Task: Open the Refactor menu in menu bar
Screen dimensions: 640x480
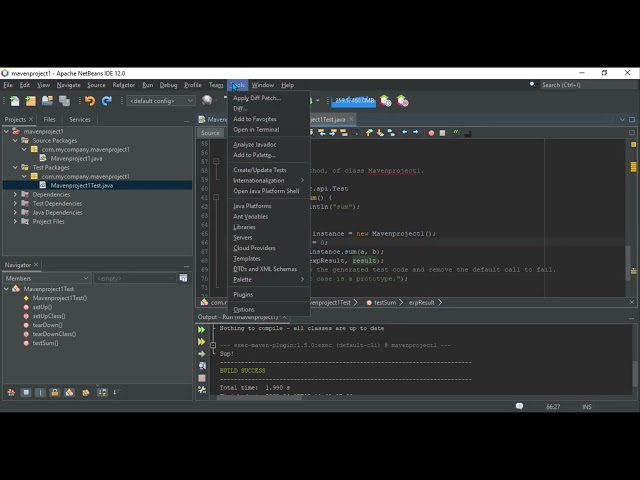Action: click(x=124, y=85)
